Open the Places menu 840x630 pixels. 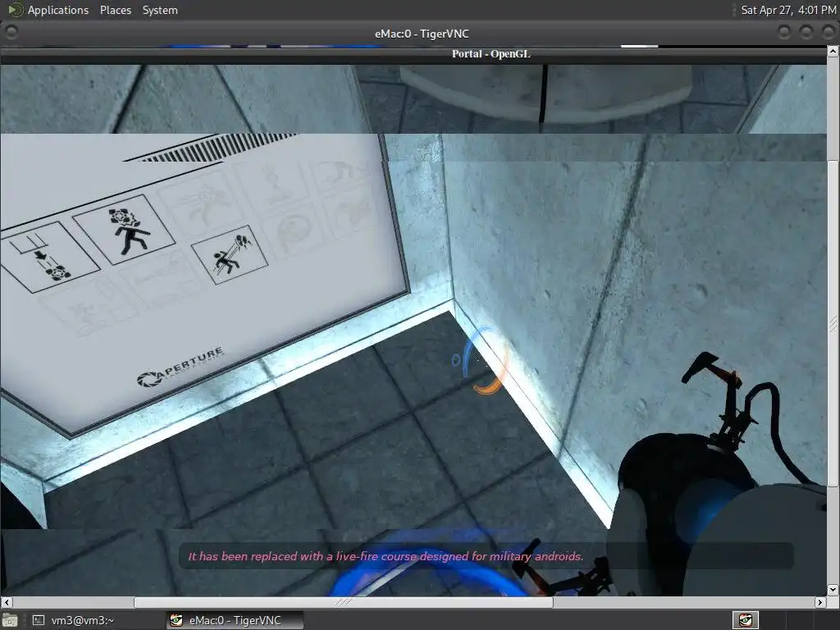click(x=115, y=10)
